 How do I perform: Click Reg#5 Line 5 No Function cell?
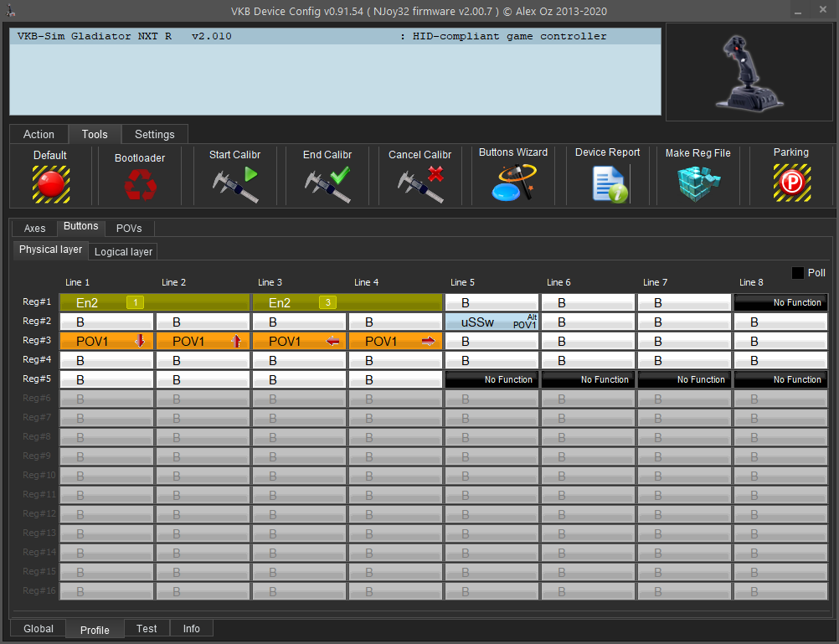(492, 379)
